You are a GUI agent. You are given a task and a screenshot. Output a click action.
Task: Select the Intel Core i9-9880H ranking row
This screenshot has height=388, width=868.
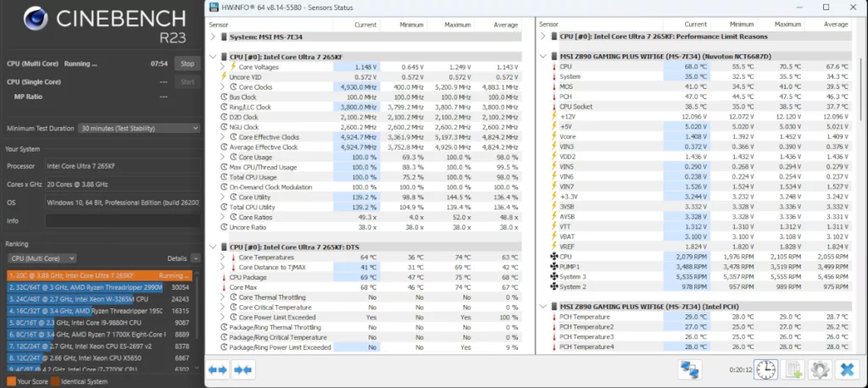tap(100, 323)
